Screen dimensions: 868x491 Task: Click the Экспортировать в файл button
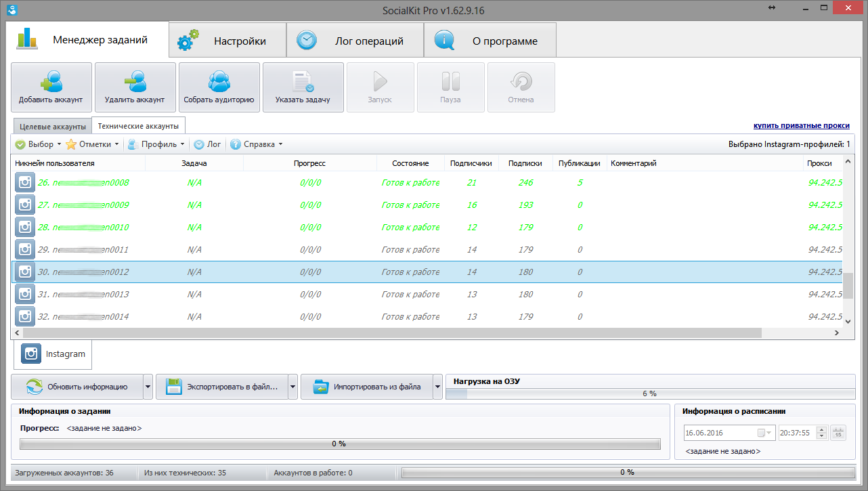(222, 387)
